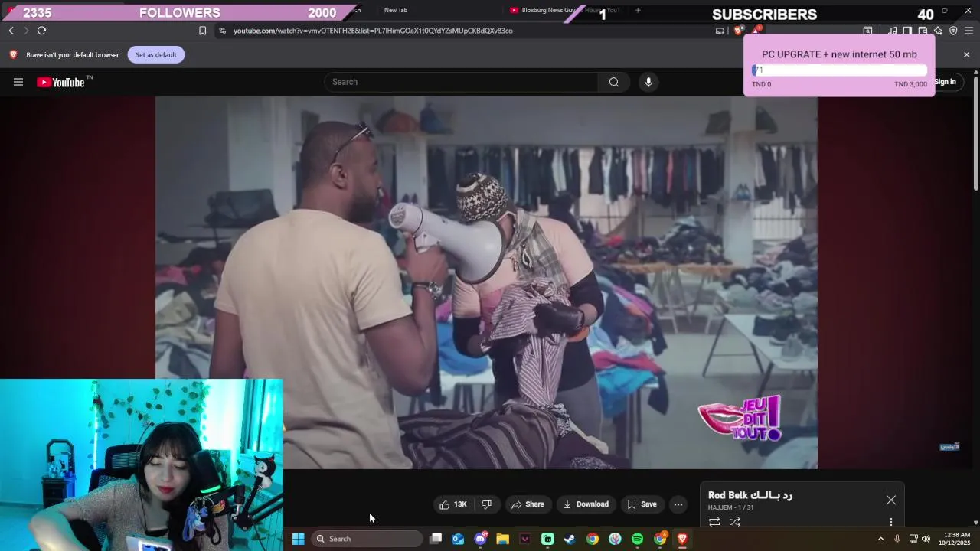This screenshot has height=551, width=980.
Task: Open the YouTube hamburger guide menu
Action: tap(18, 82)
